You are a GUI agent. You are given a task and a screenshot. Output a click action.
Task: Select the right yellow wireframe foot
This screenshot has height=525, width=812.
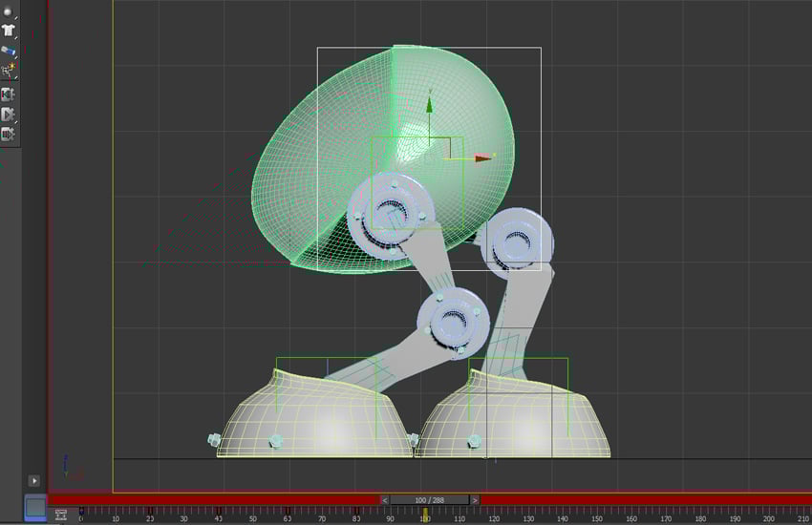point(513,413)
